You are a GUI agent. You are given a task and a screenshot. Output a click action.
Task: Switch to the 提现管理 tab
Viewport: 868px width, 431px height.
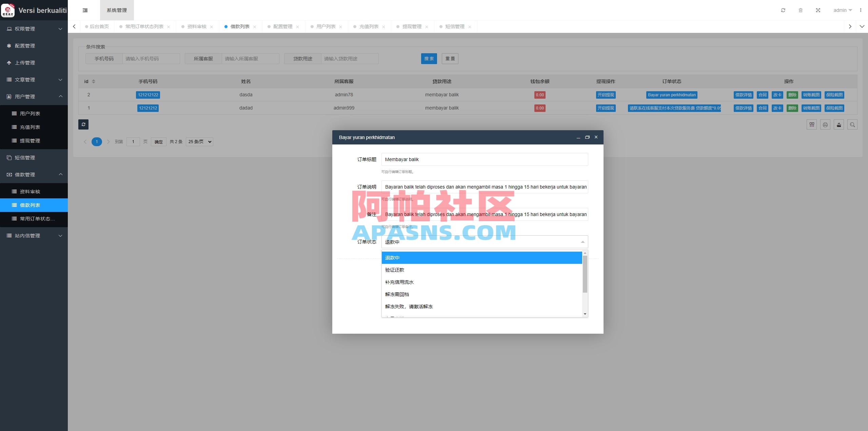tap(412, 26)
